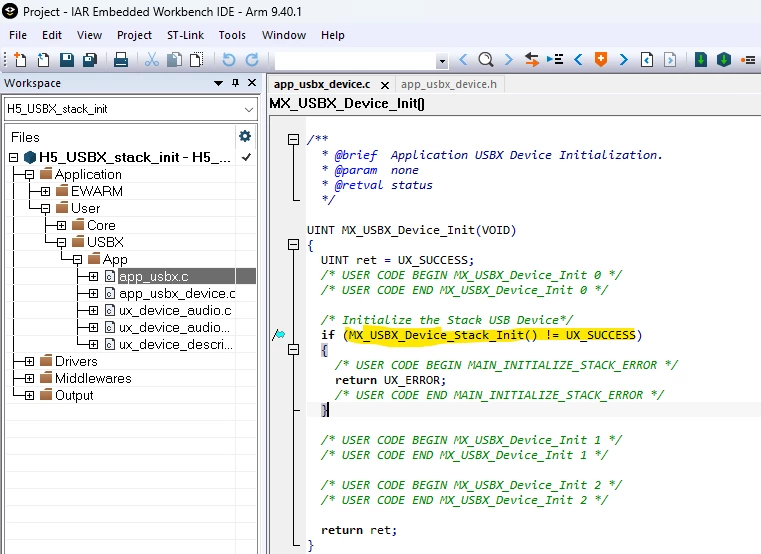Collapse the H5_USBX_stack_init project node
Viewport: 761px width, 554px height.
(x=14, y=157)
